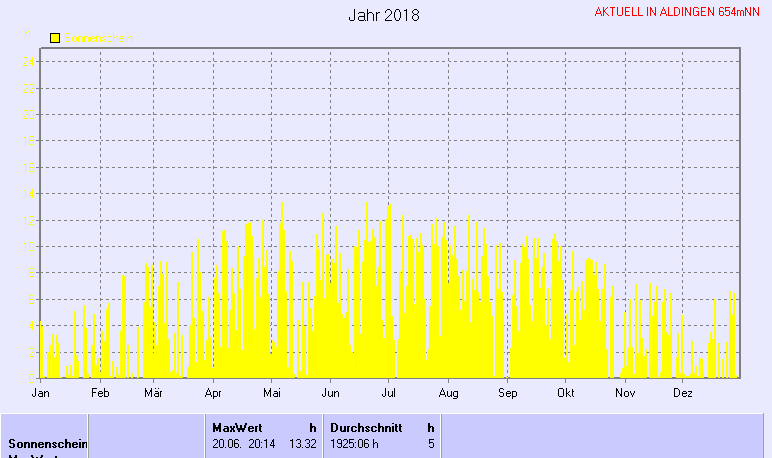Select the Dez label on the x-axis
Screen dimensions: 772x458
pyautogui.click(x=683, y=394)
